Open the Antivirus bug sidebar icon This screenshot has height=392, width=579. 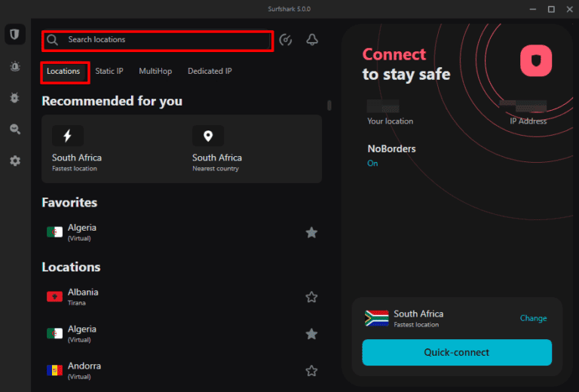14,98
